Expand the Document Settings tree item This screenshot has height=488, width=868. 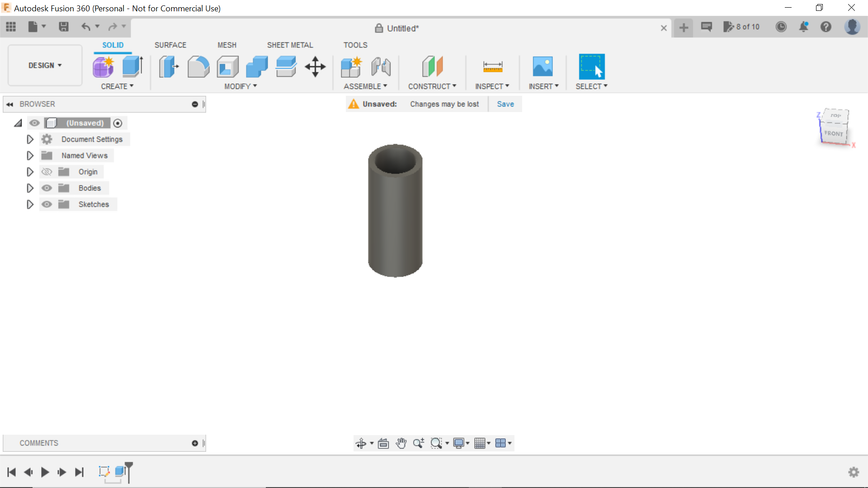30,139
